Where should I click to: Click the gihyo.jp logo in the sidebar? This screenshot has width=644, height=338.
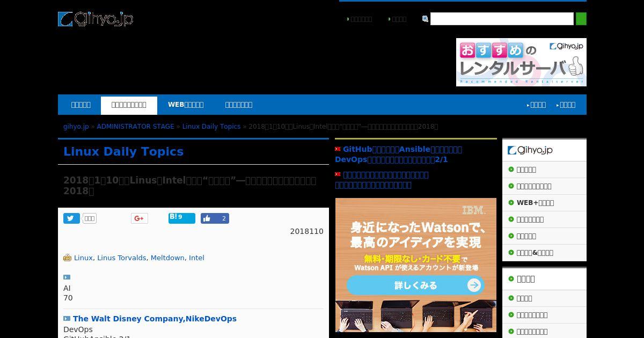530,151
